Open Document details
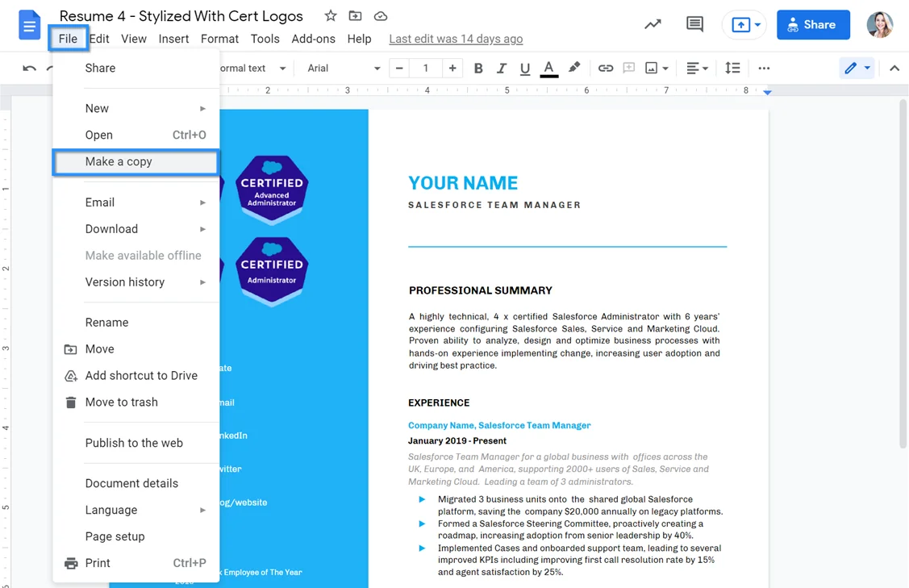 click(136, 484)
